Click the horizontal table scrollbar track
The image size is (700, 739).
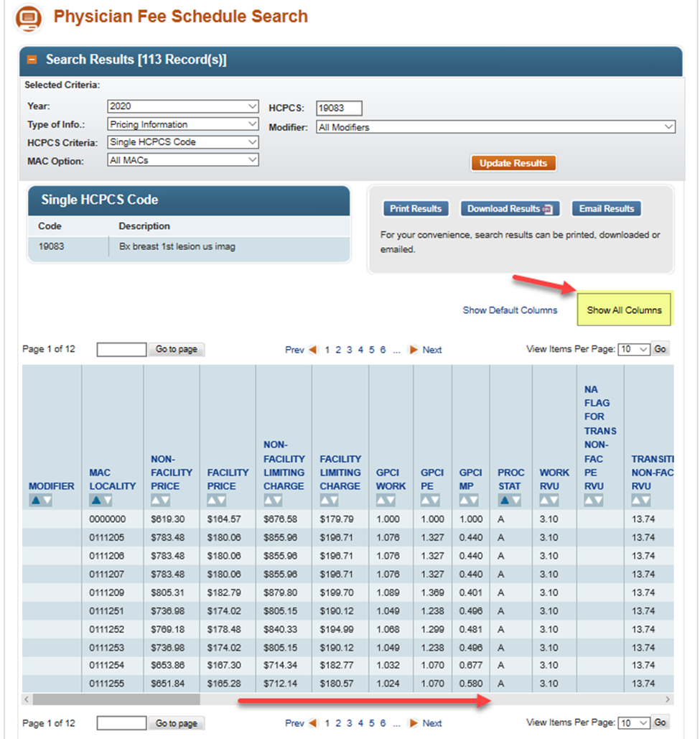[431, 699]
